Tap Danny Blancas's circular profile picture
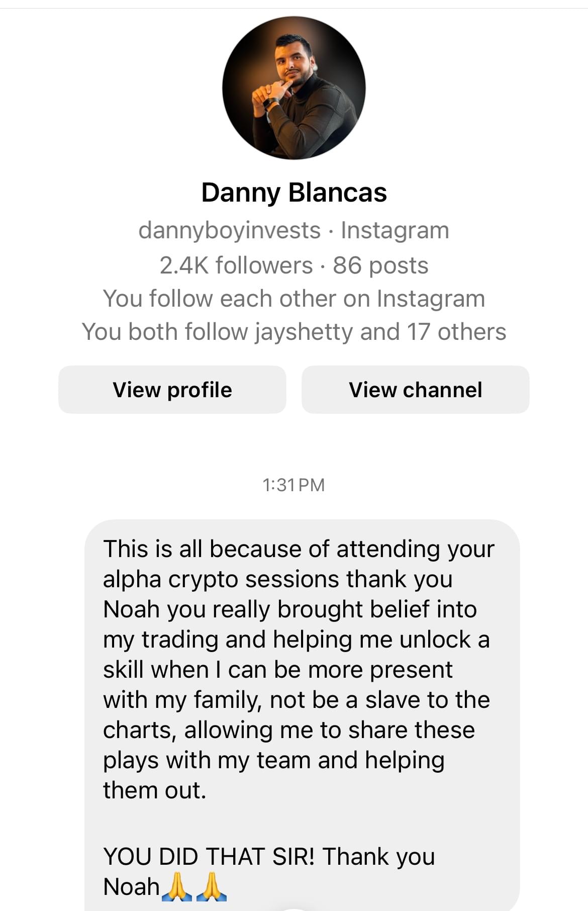The width and height of the screenshot is (588, 911). pos(294,88)
